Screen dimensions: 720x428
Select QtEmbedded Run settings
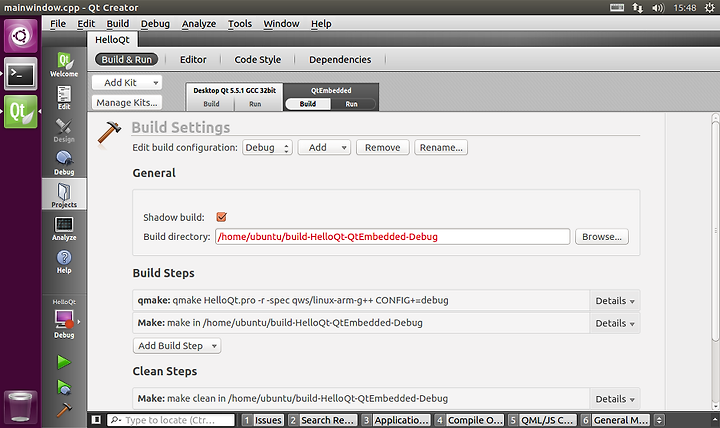(352, 104)
